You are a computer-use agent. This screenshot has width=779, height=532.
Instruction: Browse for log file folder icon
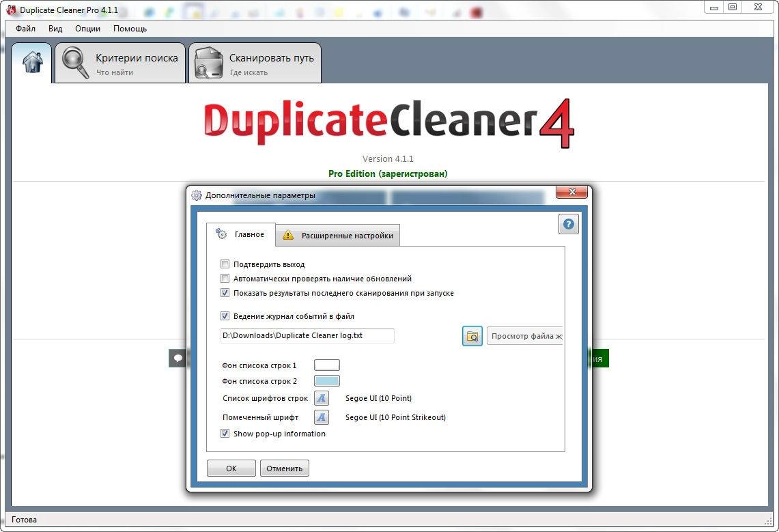(x=472, y=336)
